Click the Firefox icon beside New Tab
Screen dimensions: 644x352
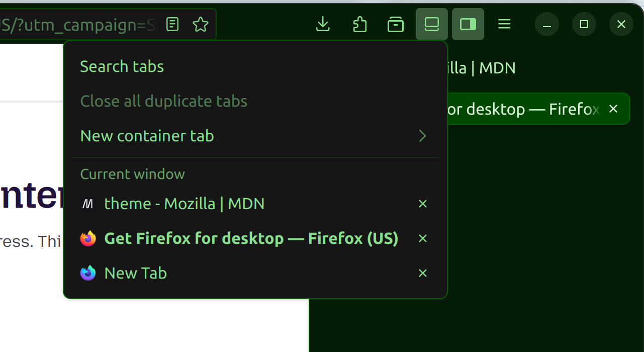[88, 273]
